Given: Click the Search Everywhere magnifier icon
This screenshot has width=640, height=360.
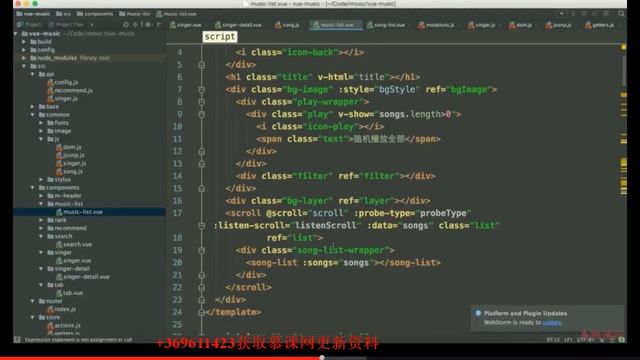Looking at the screenshot, I should (x=621, y=13).
